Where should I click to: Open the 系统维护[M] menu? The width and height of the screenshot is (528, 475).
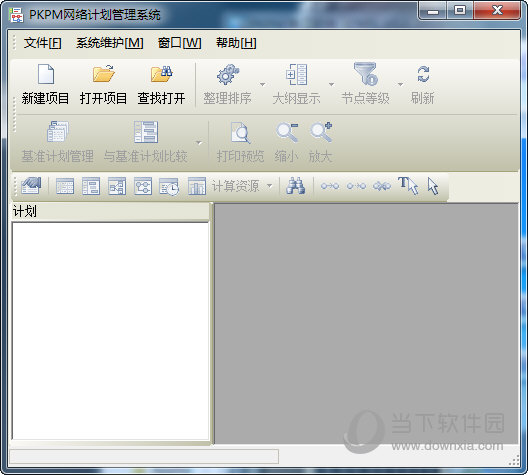pos(110,43)
